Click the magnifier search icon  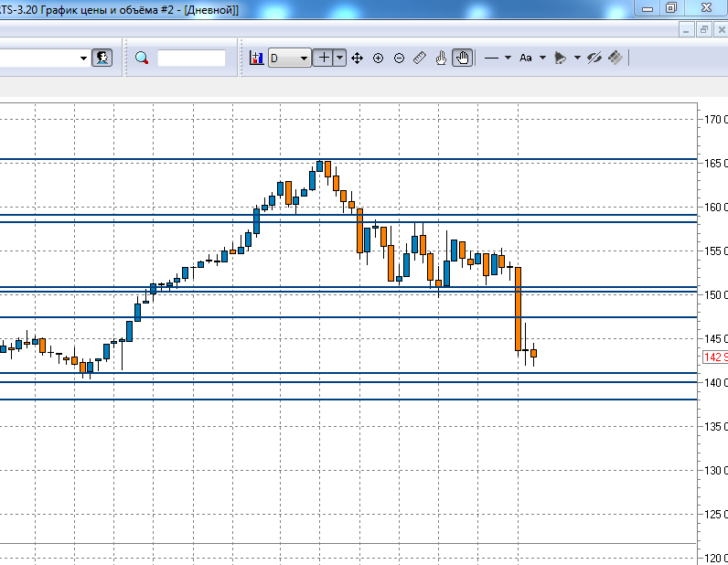pos(142,58)
